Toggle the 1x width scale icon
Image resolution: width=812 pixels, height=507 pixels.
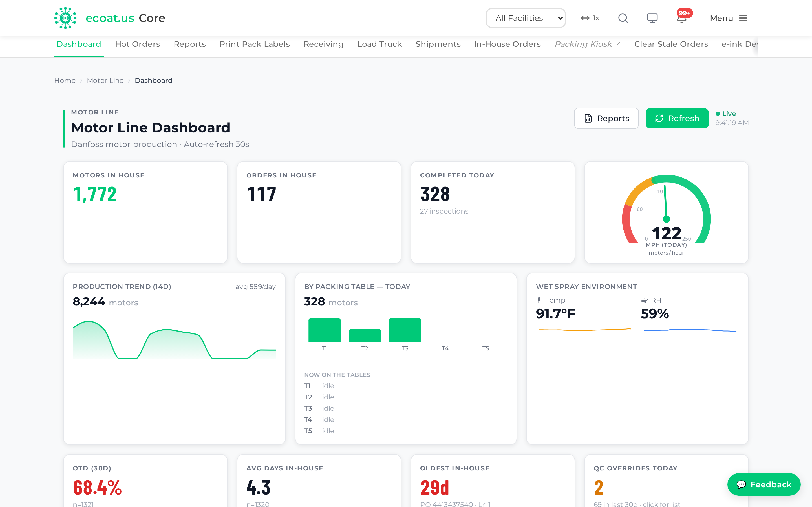590,18
